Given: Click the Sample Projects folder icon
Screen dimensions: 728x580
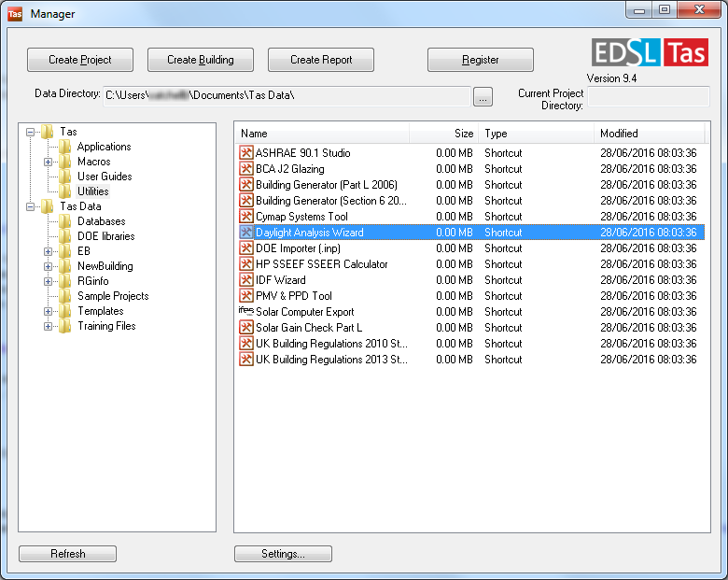Looking at the screenshot, I should (x=65, y=296).
